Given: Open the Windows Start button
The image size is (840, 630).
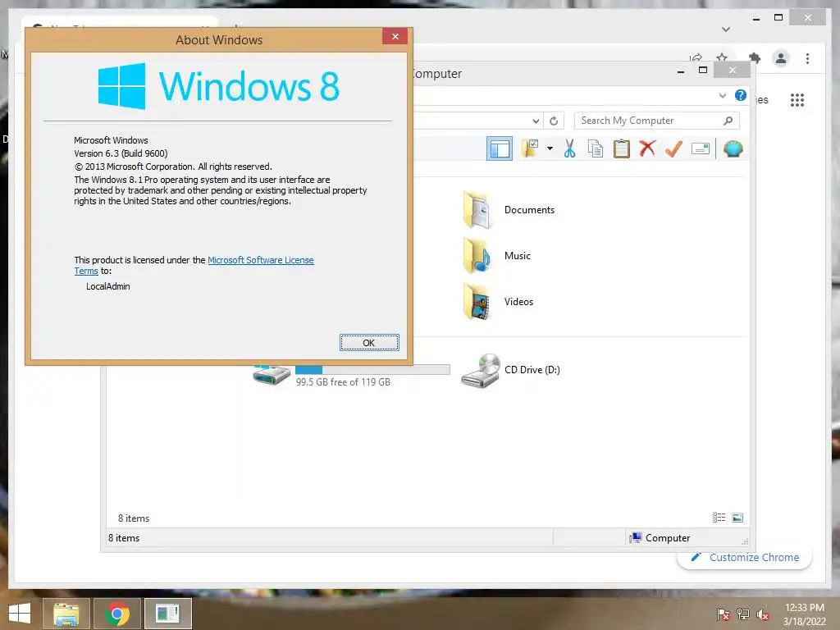Looking at the screenshot, I should (x=20, y=614).
